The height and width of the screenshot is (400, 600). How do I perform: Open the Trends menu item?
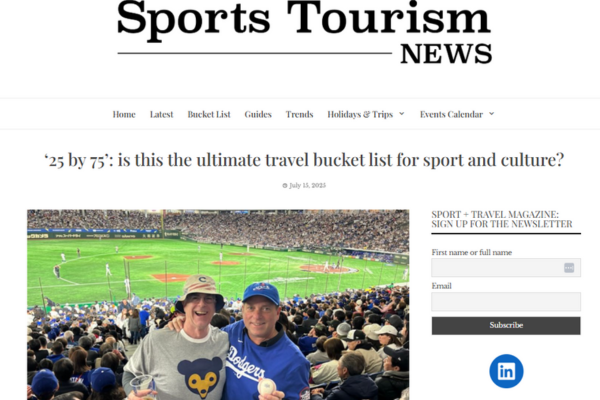coord(299,114)
